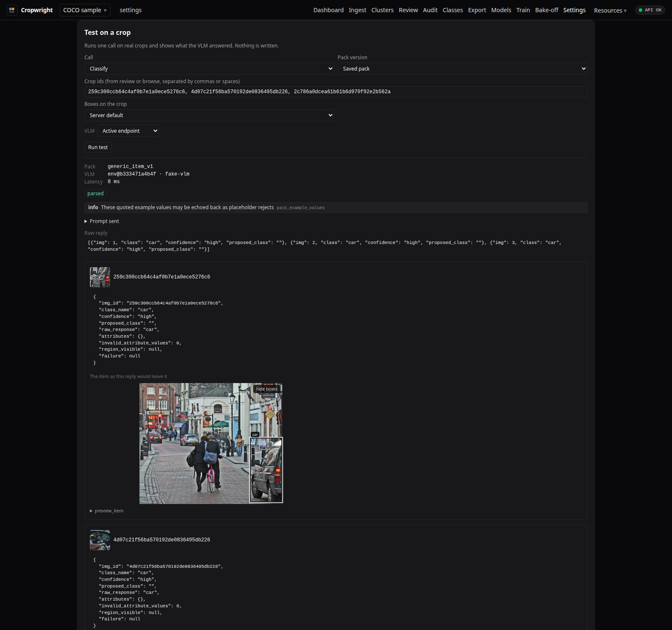The width and height of the screenshot is (672, 630).
Task: Click the crop id heading 4d07c21f56ba570192de0836495db226
Action: (162, 540)
